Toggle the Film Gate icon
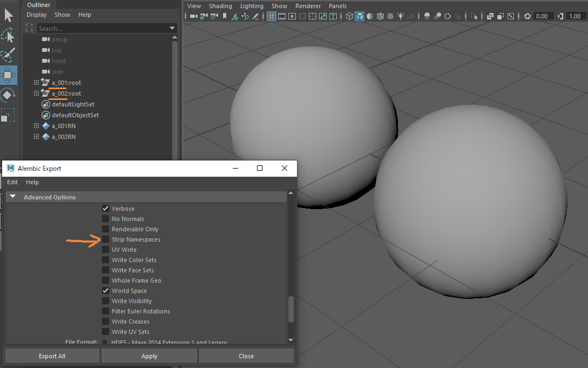 [x=282, y=16]
